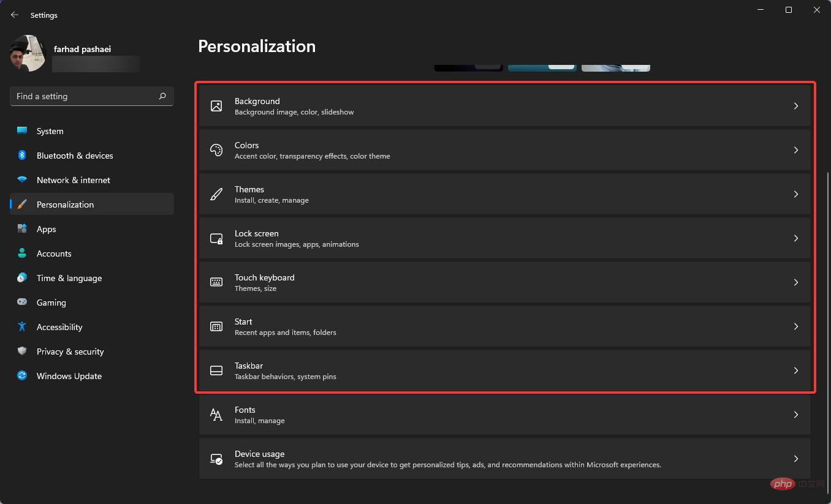Click the Taskbar icon
831x504 pixels.
point(216,370)
